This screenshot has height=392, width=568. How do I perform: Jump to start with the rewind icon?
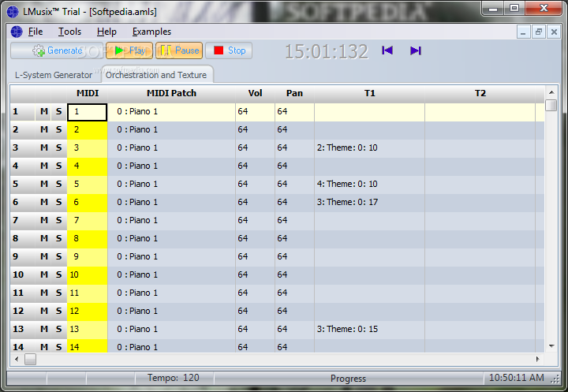pyautogui.click(x=387, y=50)
